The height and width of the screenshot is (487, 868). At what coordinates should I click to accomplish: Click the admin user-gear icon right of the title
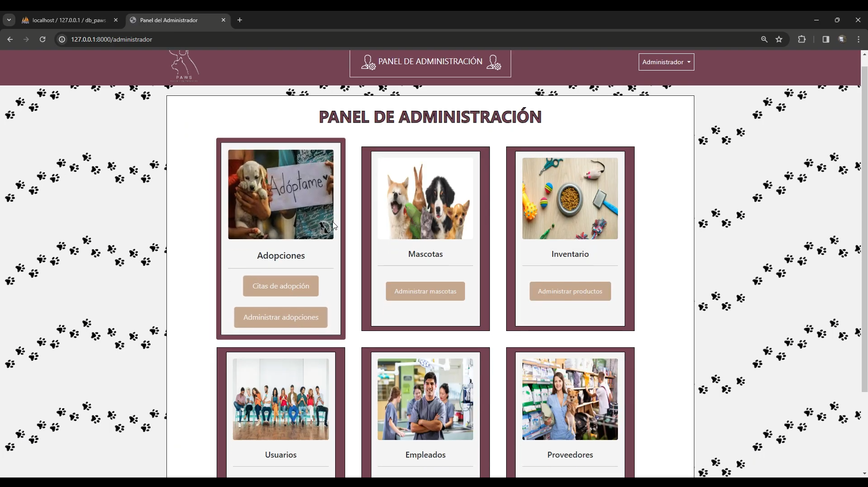click(494, 62)
